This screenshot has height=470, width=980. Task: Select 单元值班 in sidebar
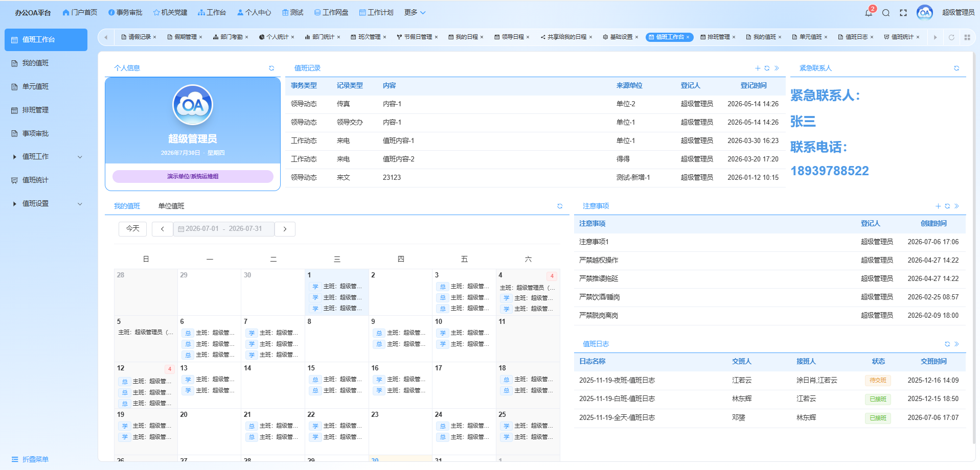46,87
